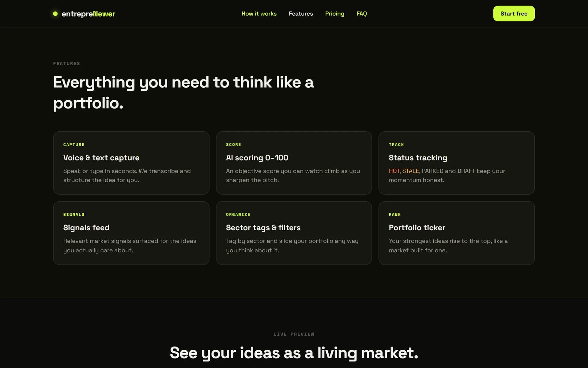This screenshot has width=588, height=368.
Task: Click the TRACK label
Action: [396, 144]
